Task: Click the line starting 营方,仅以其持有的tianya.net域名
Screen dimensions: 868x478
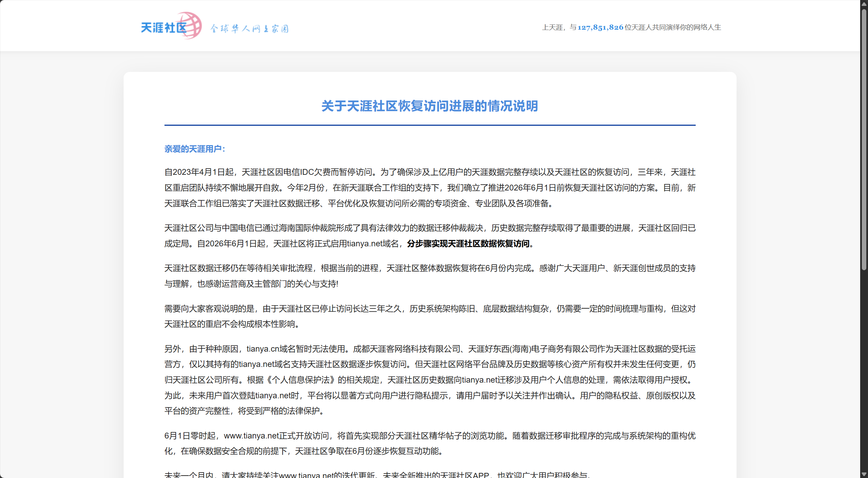Action: coord(430,364)
